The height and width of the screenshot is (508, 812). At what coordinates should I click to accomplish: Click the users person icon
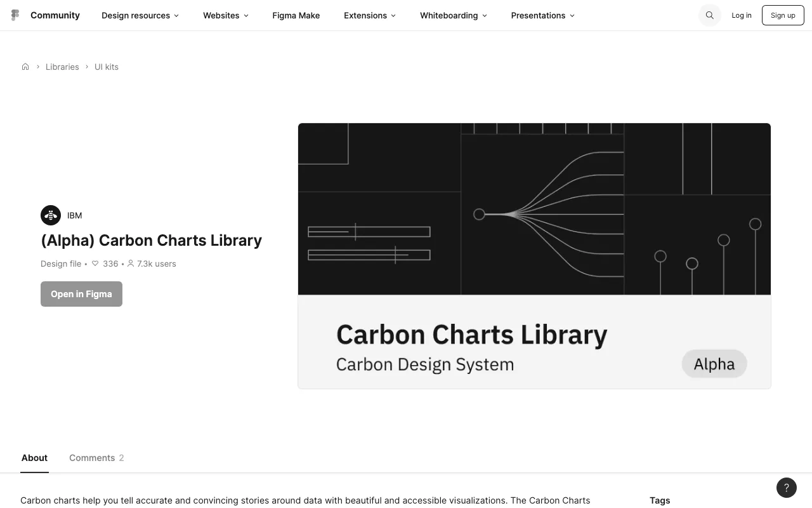pyautogui.click(x=131, y=264)
